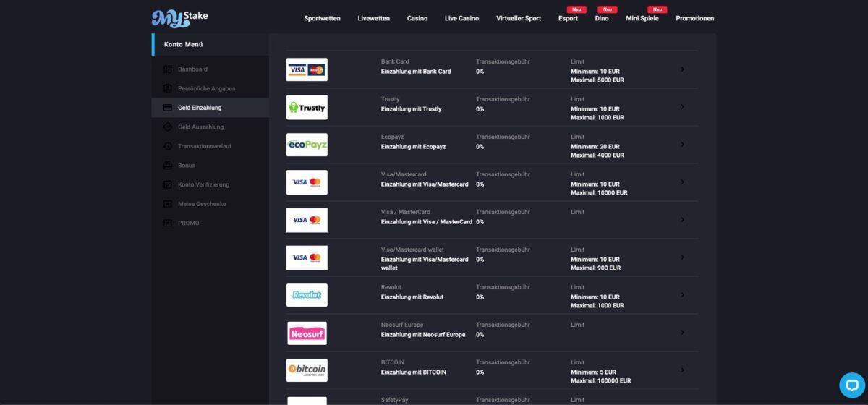Click Minimum: 20 EUR limit text
This screenshot has width=868, height=405.
point(595,147)
